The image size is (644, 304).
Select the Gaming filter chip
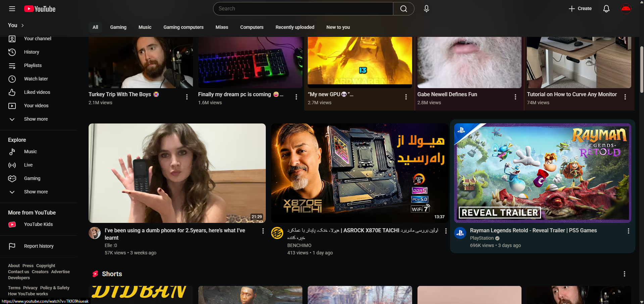[118, 27]
